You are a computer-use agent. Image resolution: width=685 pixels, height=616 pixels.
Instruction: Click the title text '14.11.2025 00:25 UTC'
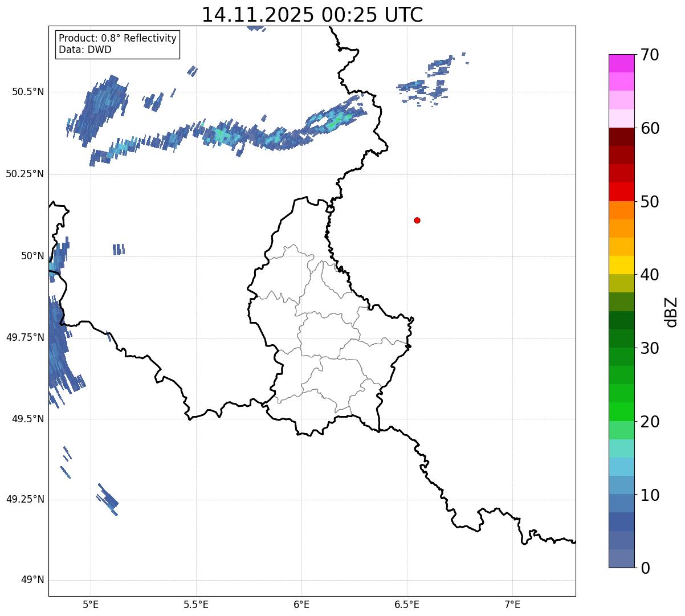(x=312, y=14)
